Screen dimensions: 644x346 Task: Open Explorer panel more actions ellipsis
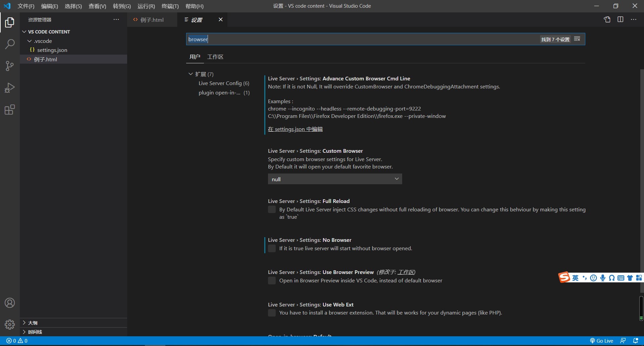click(116, 20)
